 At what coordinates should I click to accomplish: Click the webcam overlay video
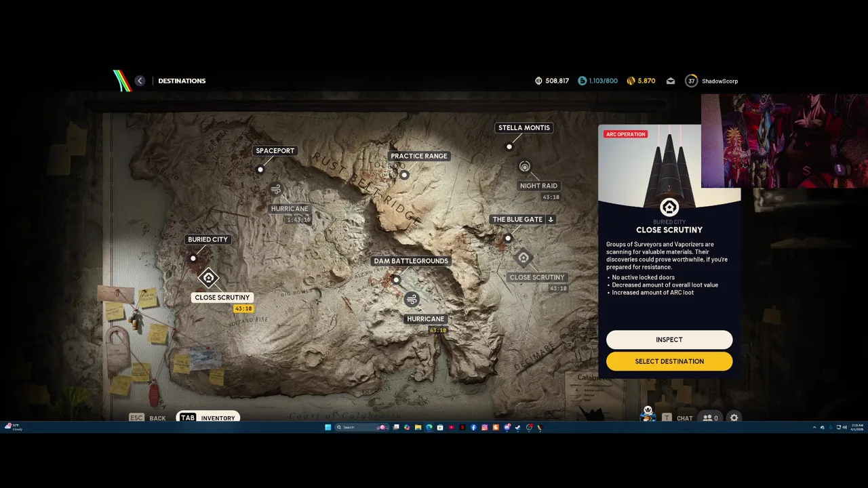coord(785,141)
